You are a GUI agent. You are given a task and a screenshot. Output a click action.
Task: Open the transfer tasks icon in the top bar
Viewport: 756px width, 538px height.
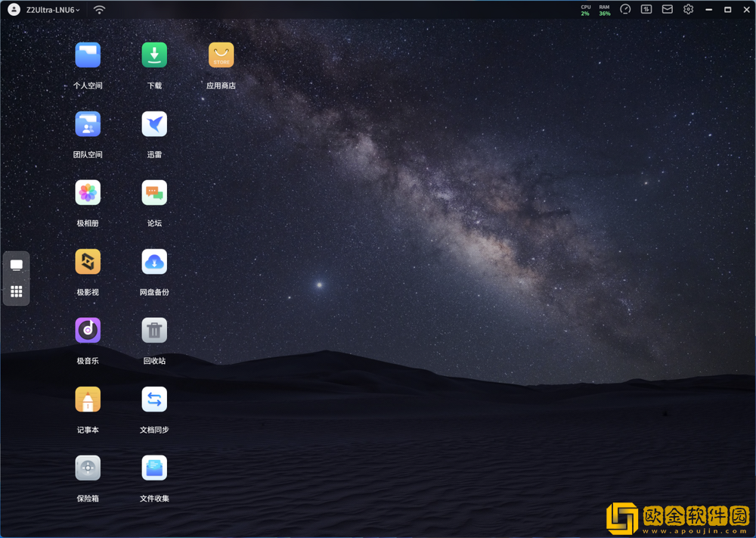click(x=646, y=10)
